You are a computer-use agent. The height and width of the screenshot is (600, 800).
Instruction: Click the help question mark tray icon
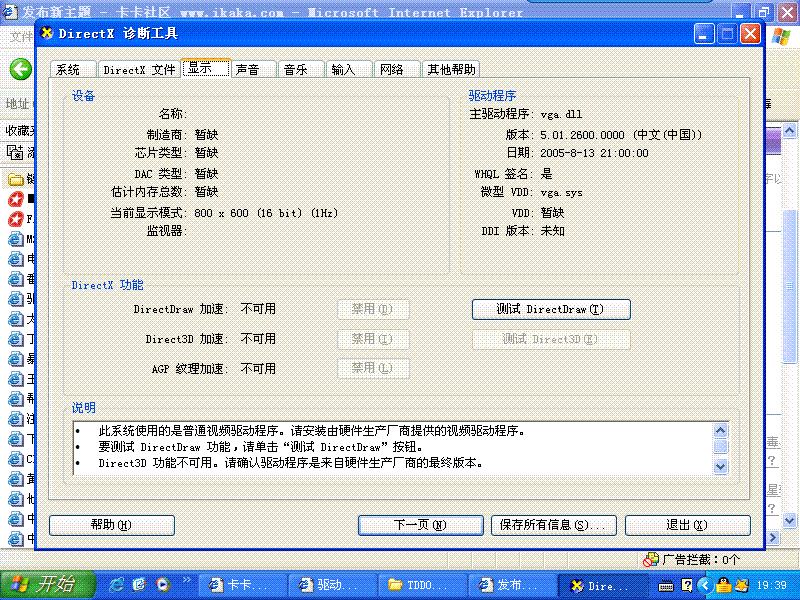point(687,585)
